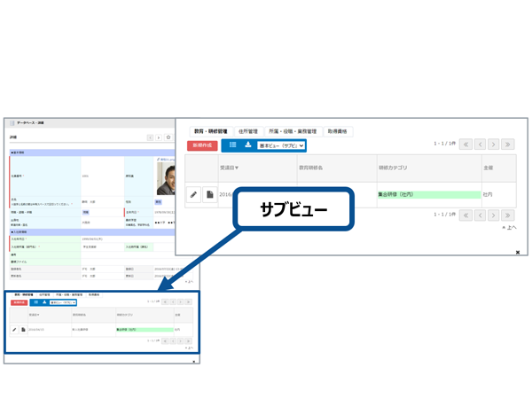Close small detail window with bottom x

193,362
